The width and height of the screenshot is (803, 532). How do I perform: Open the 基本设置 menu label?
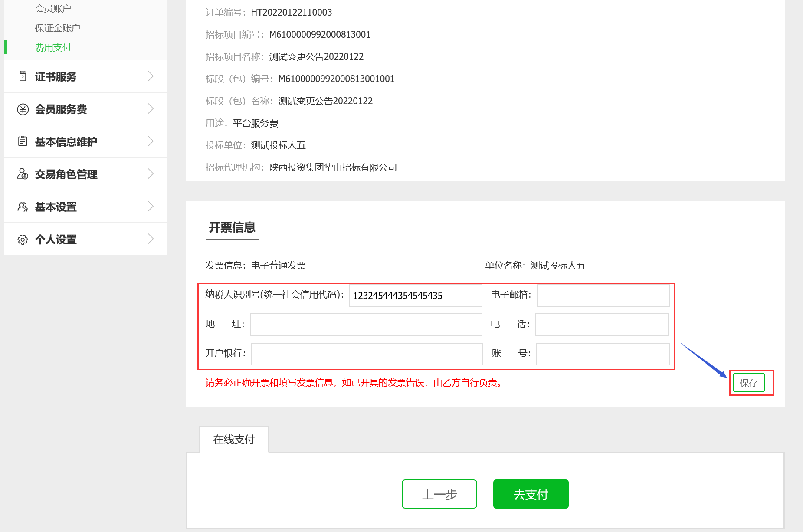56,207
